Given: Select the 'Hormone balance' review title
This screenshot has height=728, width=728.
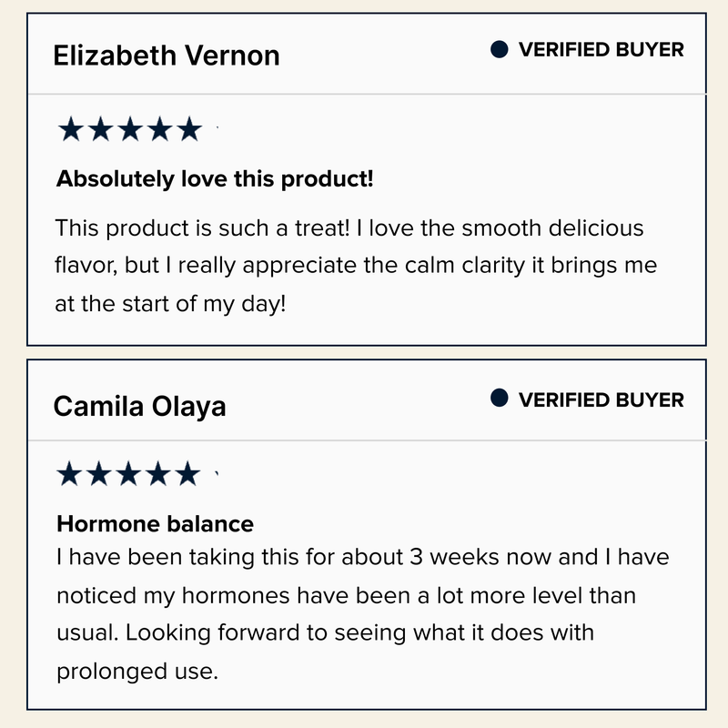Looking at the screenshot, I should (x=155, y=524).
